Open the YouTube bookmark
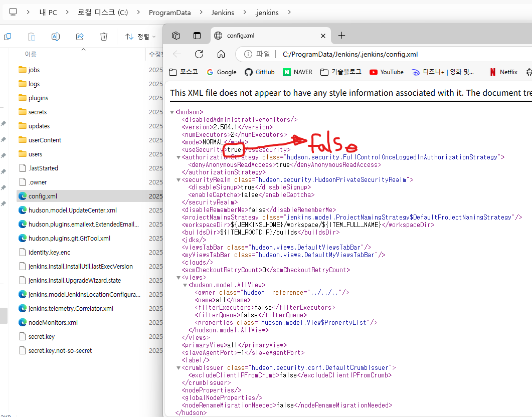The height and width of the screenshot is (417, 532). tap(387, 72)
